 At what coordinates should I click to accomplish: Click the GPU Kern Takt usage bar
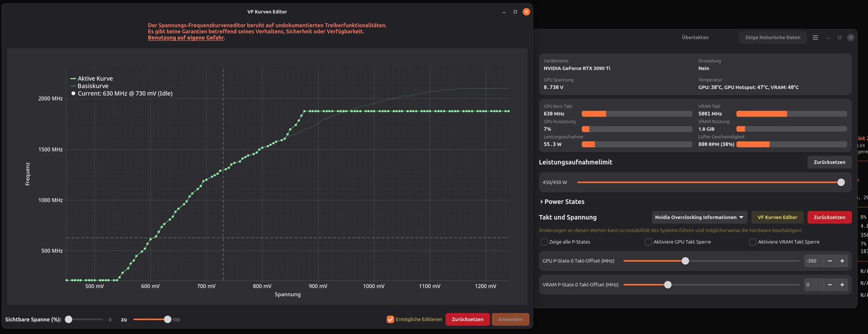point(637,114)
